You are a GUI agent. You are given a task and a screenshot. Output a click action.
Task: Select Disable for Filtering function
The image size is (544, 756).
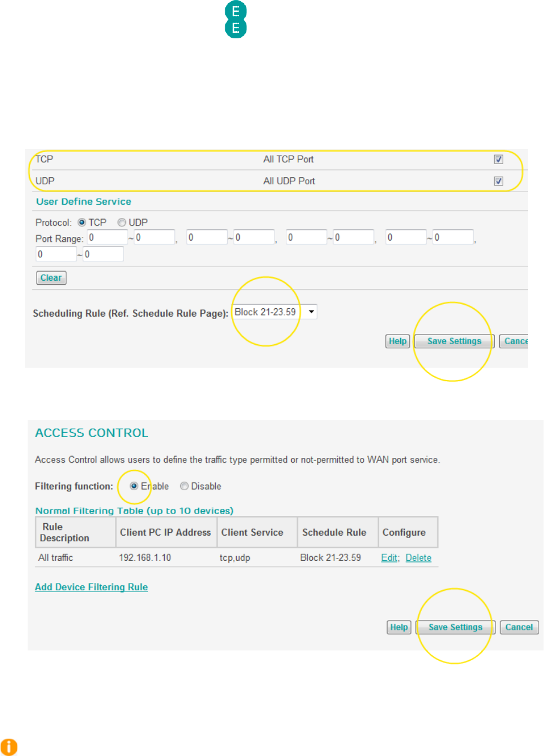(185, 486)
